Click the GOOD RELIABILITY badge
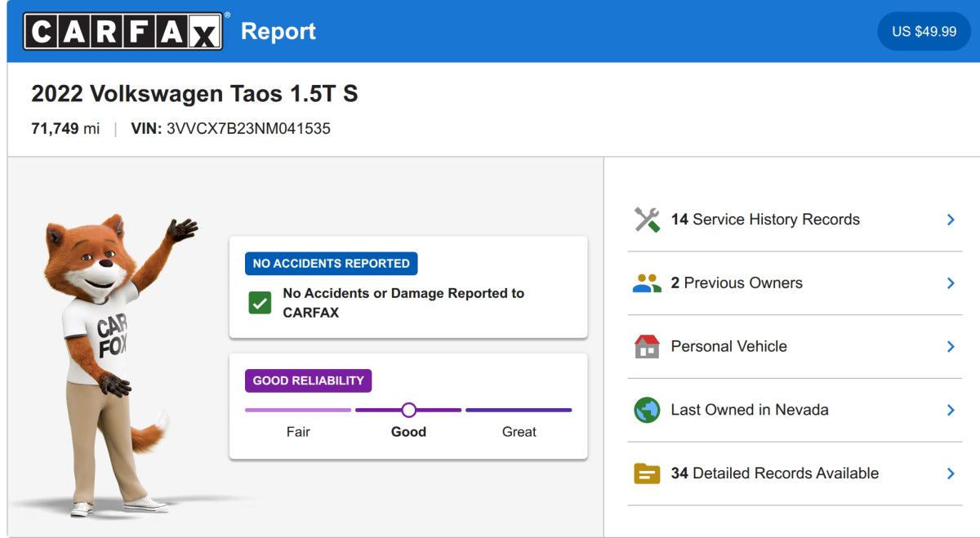The width and height of the screenshot is (980, 538). 309,380
